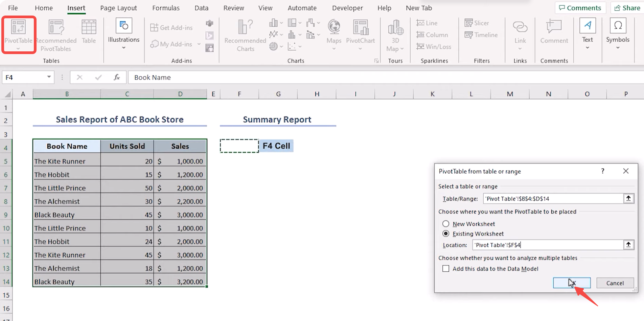
Task: Open the People Graph add-in icon
Action: pyautogui.click(x=210, y=48)
